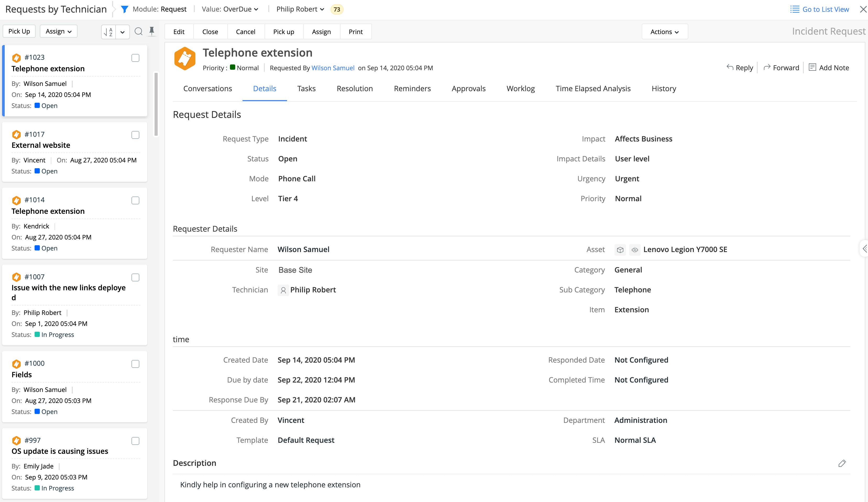
Task: Check the box for request #1023
Action: (x=135, y=58)
